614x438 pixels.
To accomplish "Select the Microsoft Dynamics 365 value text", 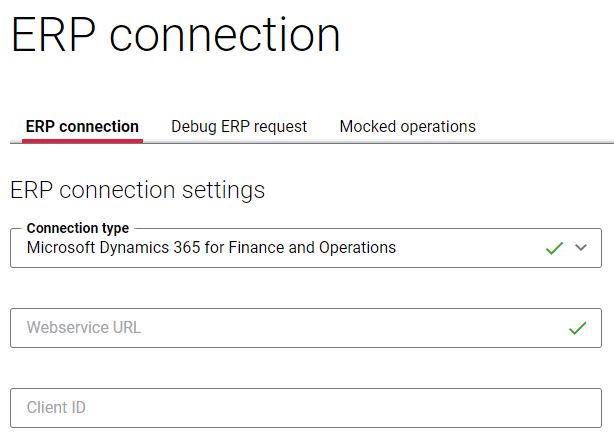I will pos(211,248).
